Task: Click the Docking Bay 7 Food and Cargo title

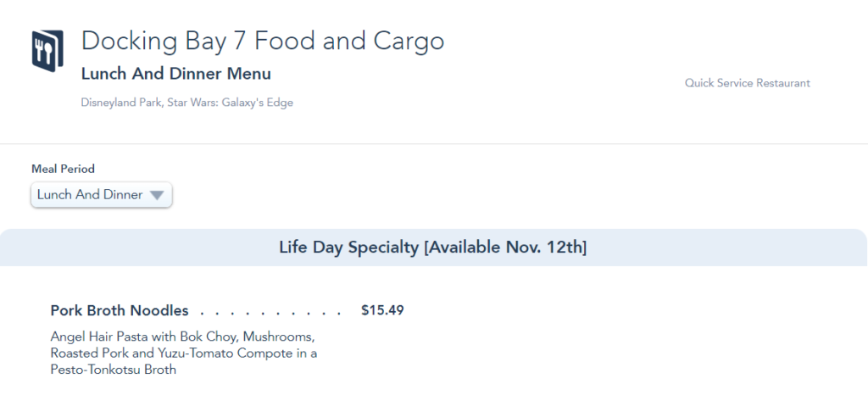Action: tap(262, 41)
